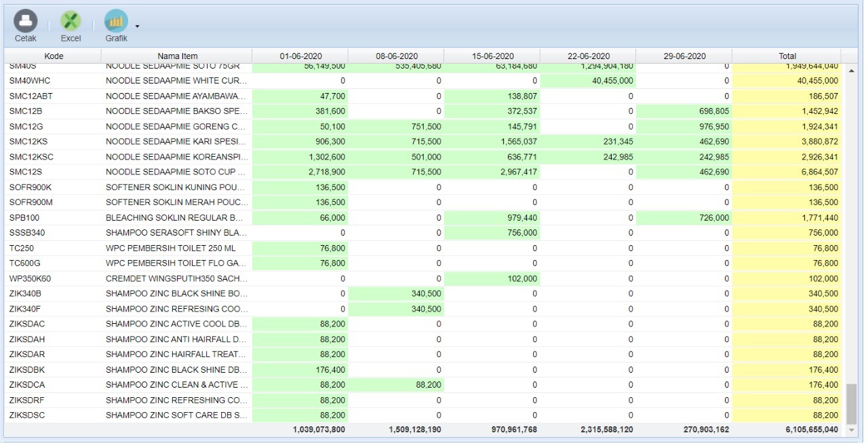Select the 15-06-2020 column header
The image size is (868, 446).
point(492,56)
